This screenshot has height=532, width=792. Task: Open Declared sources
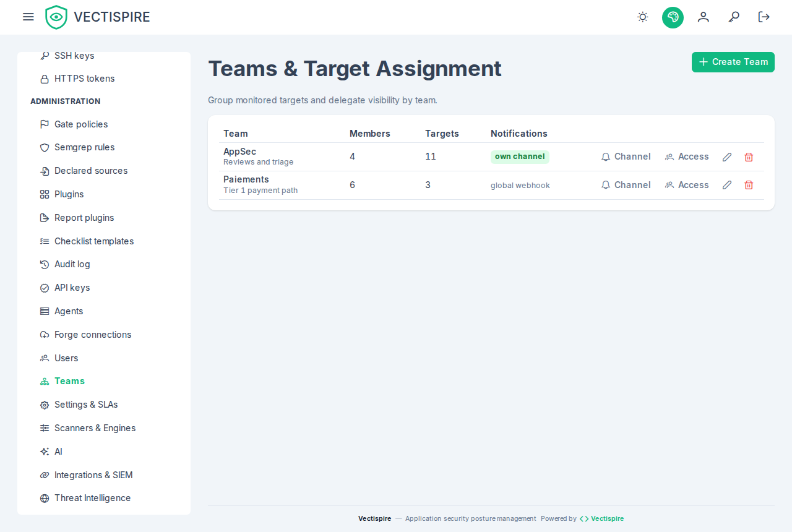click(104, 171)
